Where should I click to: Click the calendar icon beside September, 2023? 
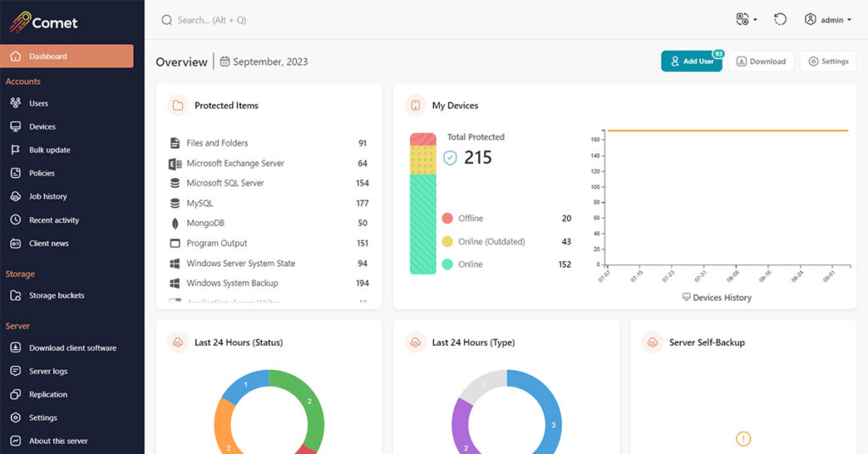click(x=225, y=62)
